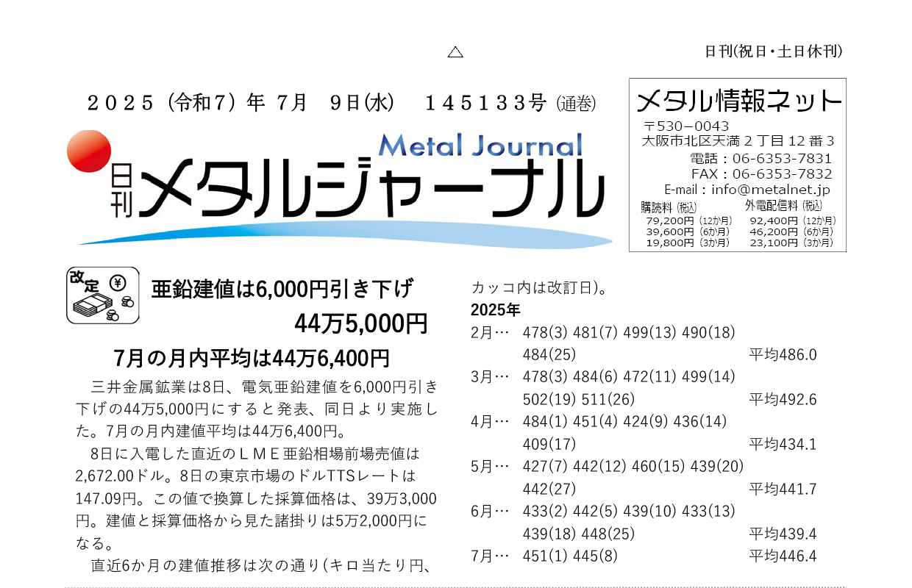This screenshot has width=912, height=588.
Task: Click the '484(25)' February entry
Action: [x=549, y=355]
